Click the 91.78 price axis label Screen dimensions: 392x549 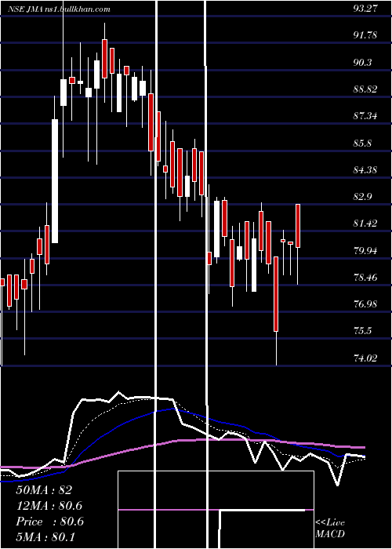coord(365,35)
